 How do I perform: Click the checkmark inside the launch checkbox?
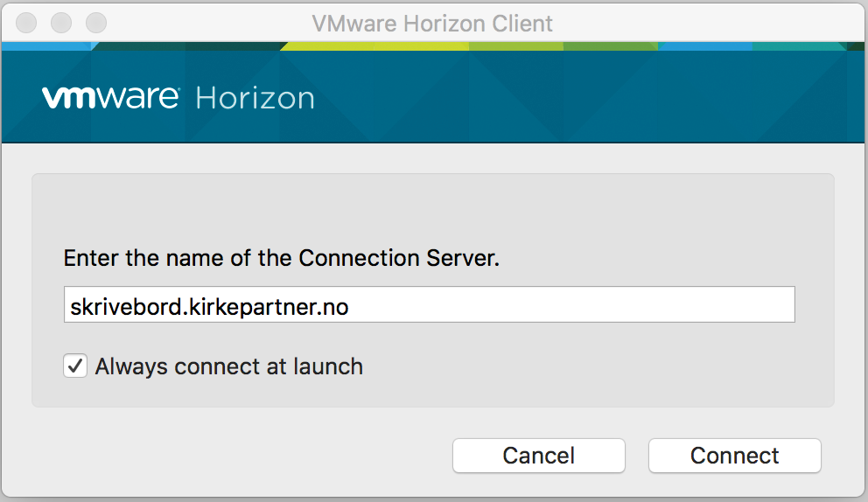75,366
